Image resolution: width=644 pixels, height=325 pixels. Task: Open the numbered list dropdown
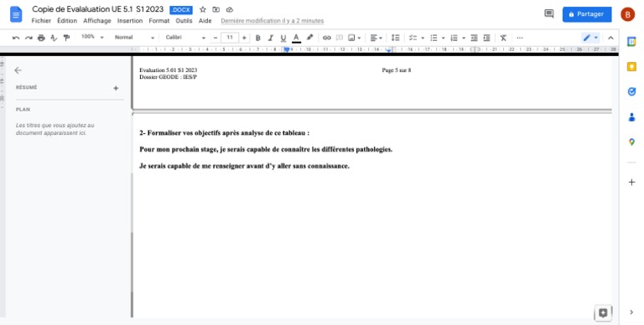pos(457,38)
